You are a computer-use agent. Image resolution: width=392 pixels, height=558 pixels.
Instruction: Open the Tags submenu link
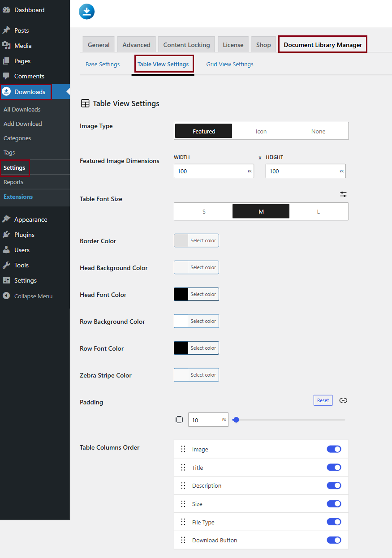pyautogui.click(x=9, y=152)
